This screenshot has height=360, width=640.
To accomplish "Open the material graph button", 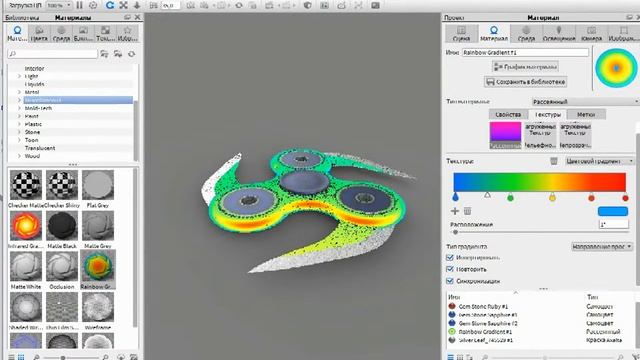I will 525,67.
